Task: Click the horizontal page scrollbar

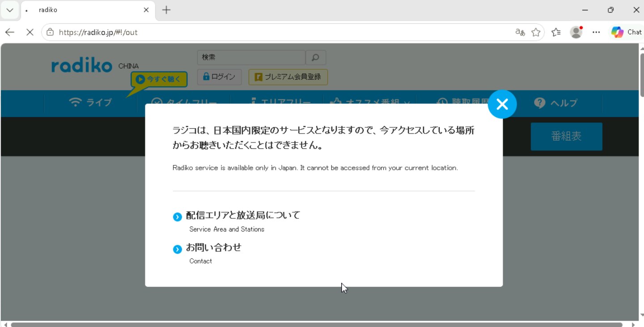Action: [317, 324]
